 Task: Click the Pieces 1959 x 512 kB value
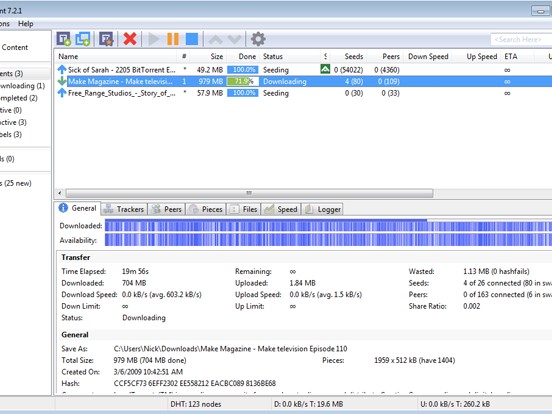point(414,360)
